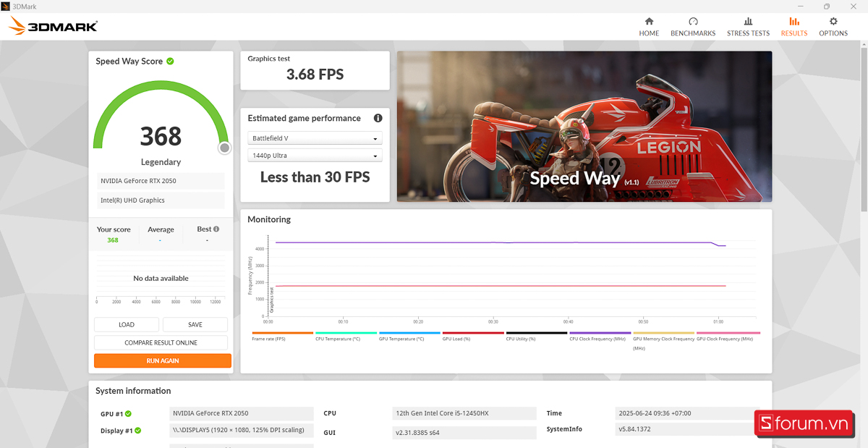The image size is (868, 448).
Task: Click the LOAD button
Action: coord(127,325)
